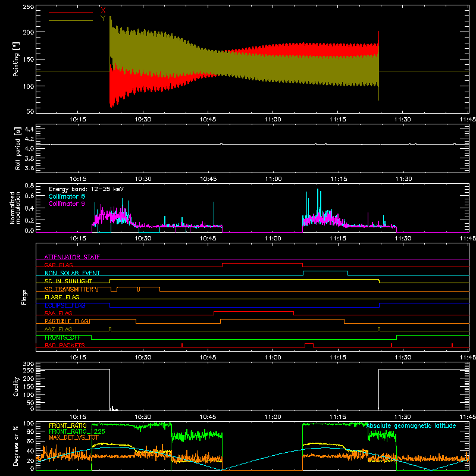Click the green FRONT_RATIO_1225 legend entry
Screen dimensions: 476x476
click(x=77, y=431)
